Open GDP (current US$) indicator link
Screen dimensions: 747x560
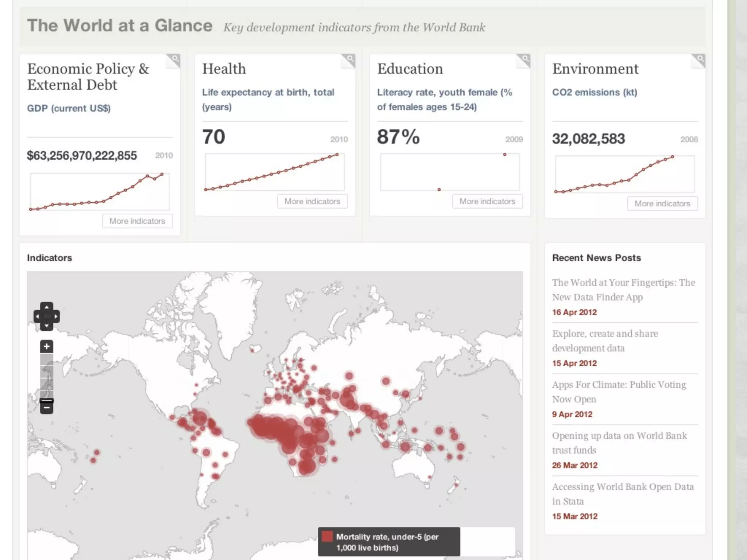click(x=69, y=108)
